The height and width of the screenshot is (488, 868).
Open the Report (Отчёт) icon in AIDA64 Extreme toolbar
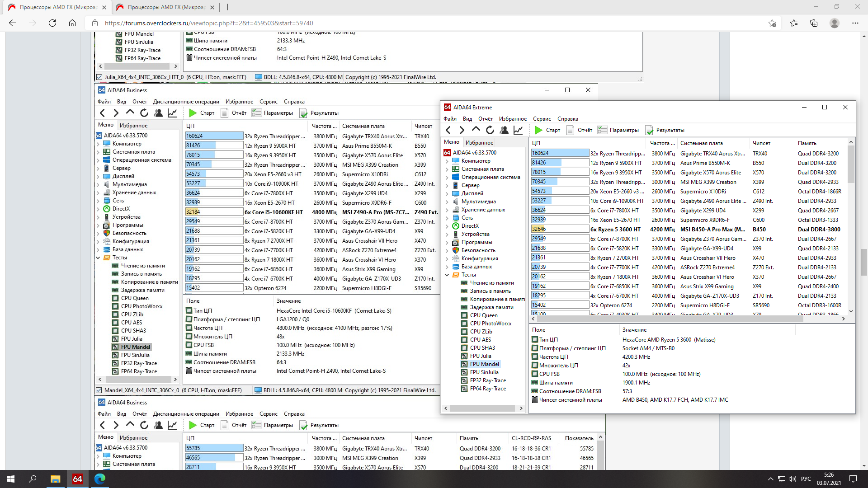571,130
